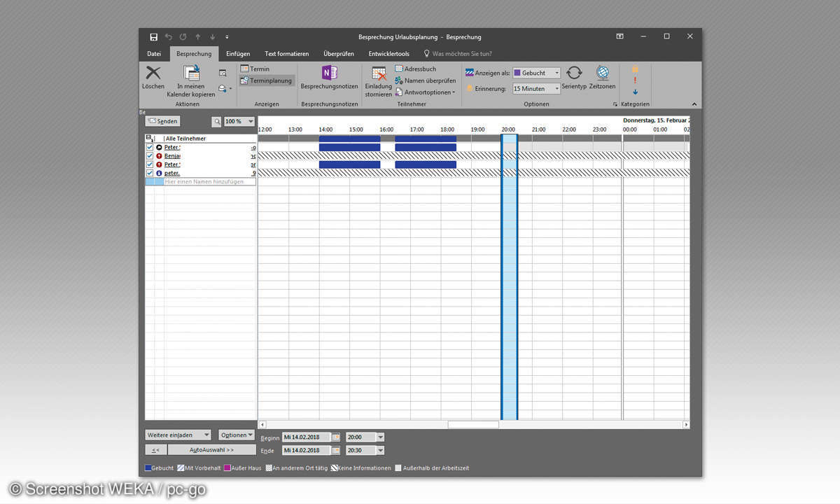Click the Mit Vorbehalt legend swatch
The width and height of the screenshot is (840, 504).
(x=181, y=468)
